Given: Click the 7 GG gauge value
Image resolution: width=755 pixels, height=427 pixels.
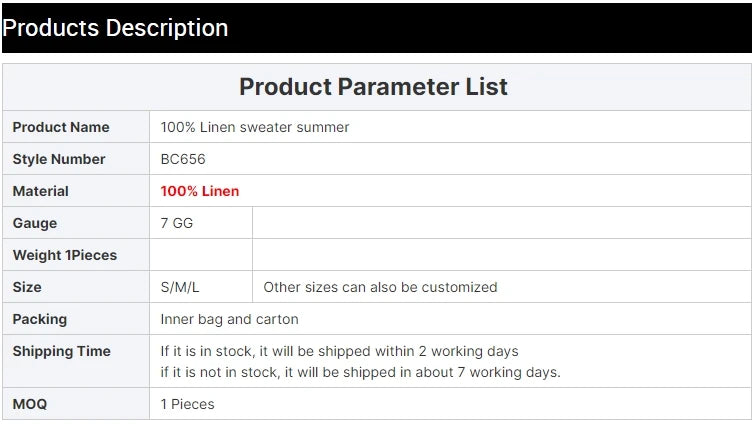Looking at the screenshot, I should [x=177, y=223].
